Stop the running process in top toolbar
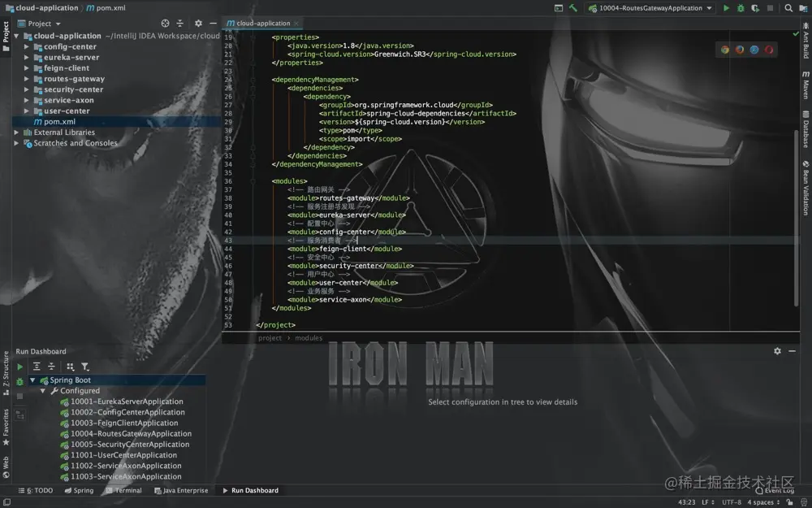Screen dimensions: 812x508 [770, 8]
